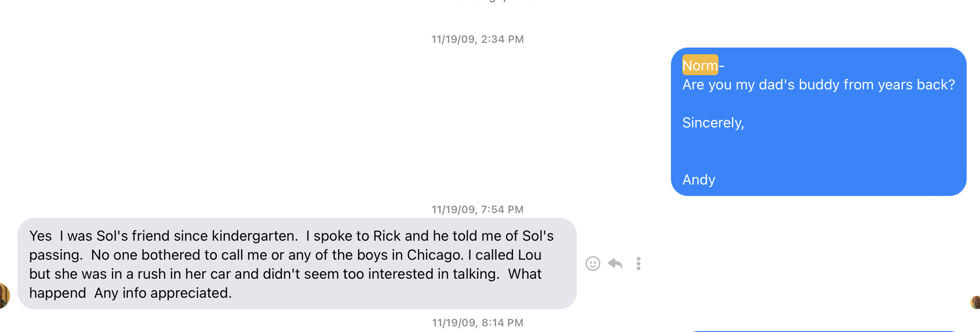
Task: Click the reply arrow icon
Action: click(615, 263)
